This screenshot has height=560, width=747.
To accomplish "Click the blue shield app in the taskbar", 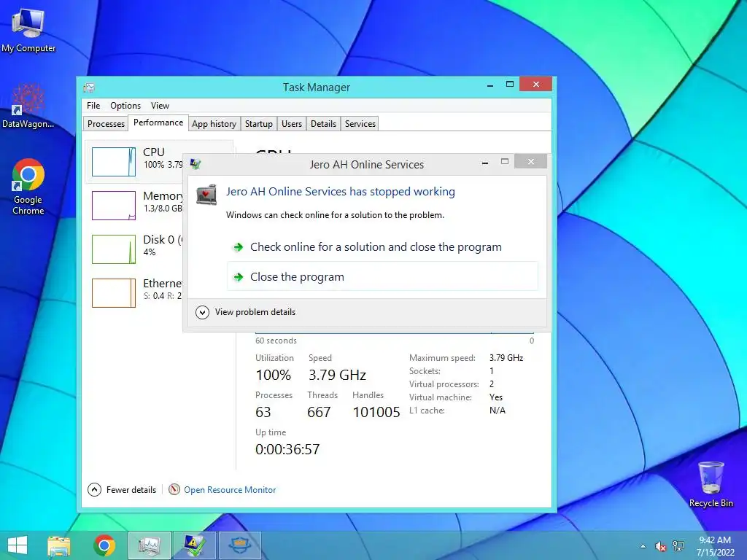I will [239, 545].
